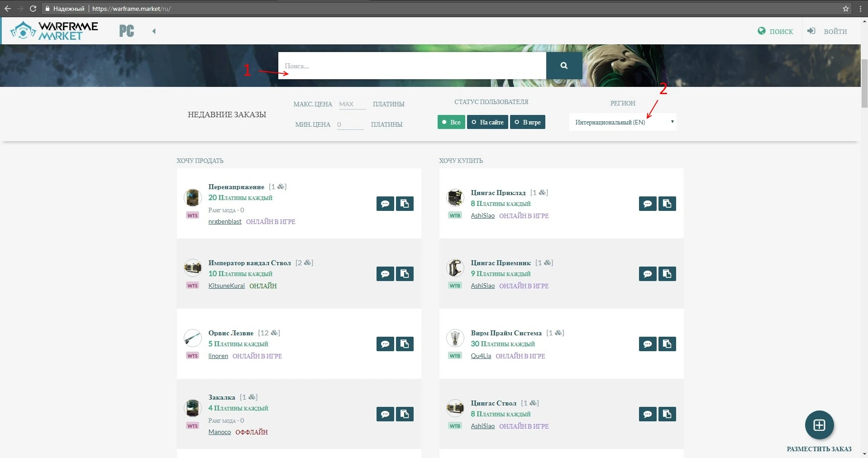The height and width of the screenshot is (458, 868).
Task: Click the 'ОФФЛАЙН' status text for Manoco
Action: coord(252,432)
